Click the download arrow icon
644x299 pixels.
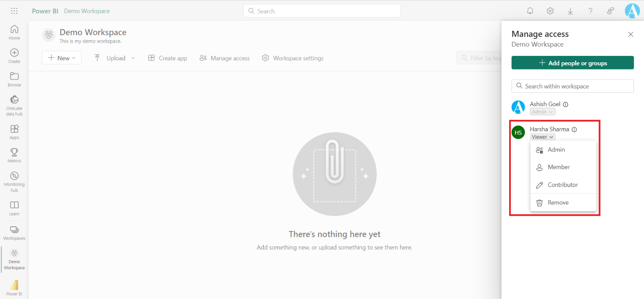pos(570,11)
